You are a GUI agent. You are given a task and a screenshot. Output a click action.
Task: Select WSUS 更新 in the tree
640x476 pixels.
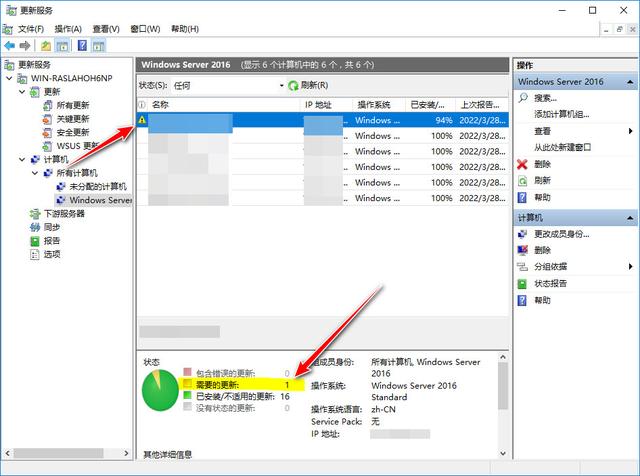pos(78,146)
